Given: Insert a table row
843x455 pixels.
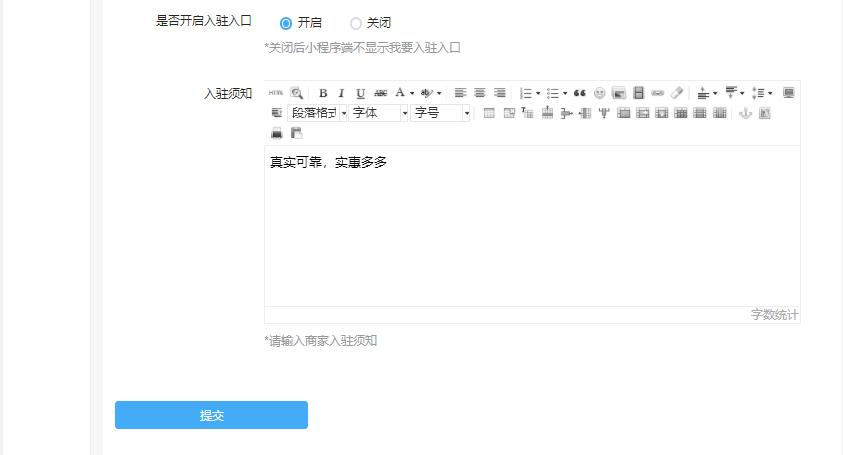Looking at the screenshot, I should [x=547, y=113].
